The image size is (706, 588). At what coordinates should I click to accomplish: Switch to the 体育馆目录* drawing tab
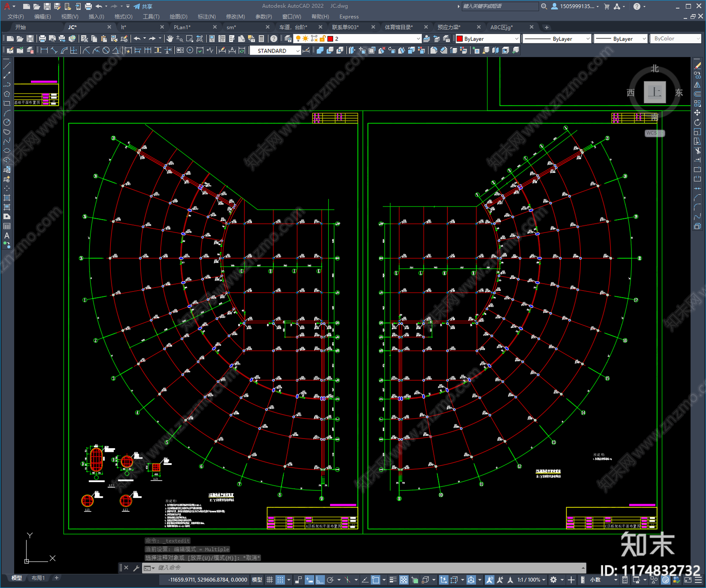[398, 27]
